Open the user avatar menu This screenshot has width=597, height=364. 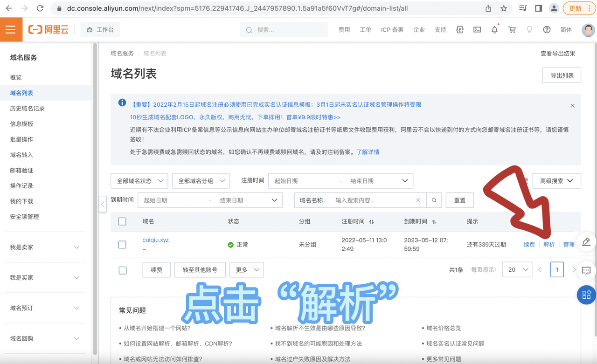[588, 30]
